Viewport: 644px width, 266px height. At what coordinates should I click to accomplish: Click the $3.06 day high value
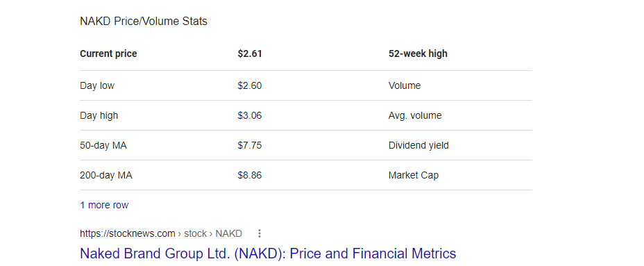tap(250, 115)
